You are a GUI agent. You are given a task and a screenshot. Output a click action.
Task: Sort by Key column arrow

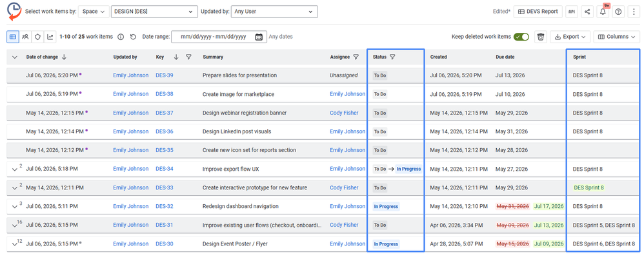tap(176, 57)
